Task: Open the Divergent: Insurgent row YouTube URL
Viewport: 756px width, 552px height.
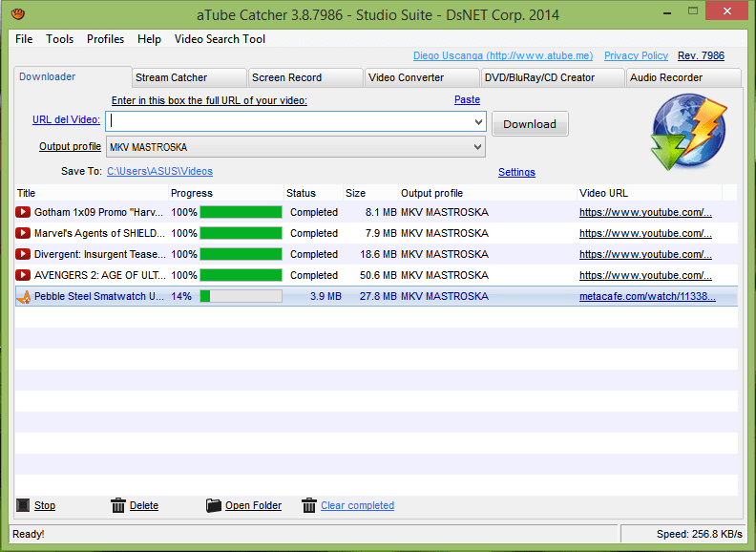Action: click(x=645, y=254)
